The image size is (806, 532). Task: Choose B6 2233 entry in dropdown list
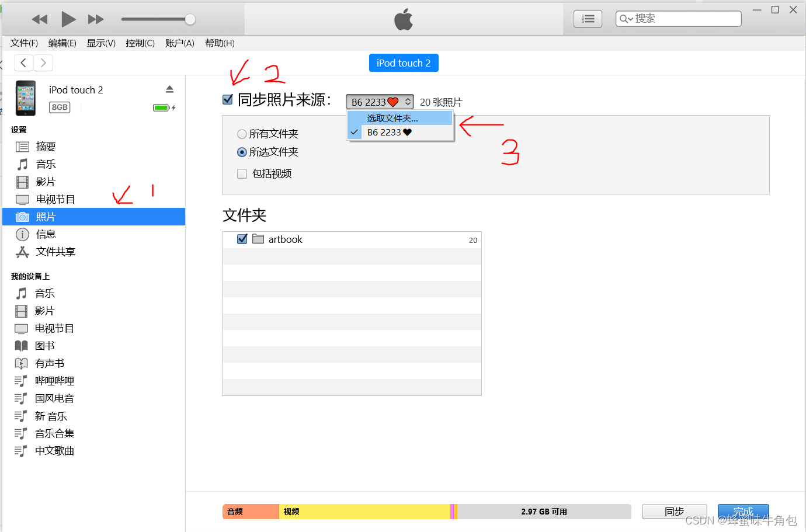tap(400, 132)
